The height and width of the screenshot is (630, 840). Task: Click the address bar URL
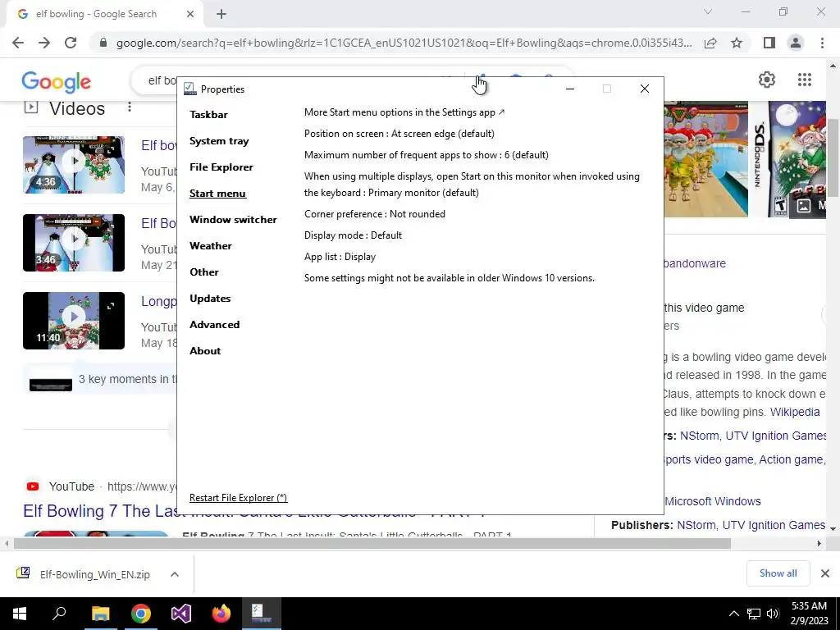[x=404, y=43]
